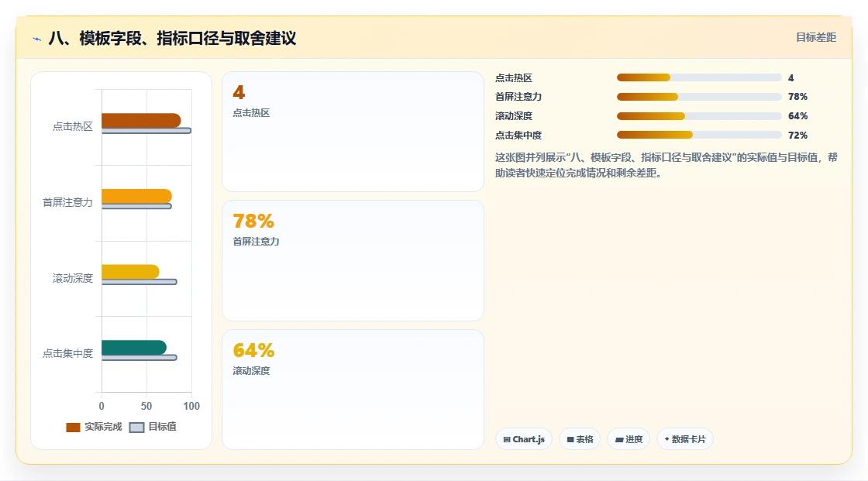This screenshot has height=481, width=868.
Task: Click the 进度 tag
Action: (x=629, y=439)
